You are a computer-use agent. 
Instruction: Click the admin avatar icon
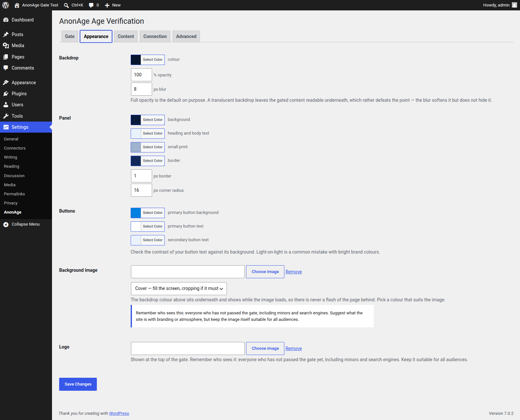[514, 5]
